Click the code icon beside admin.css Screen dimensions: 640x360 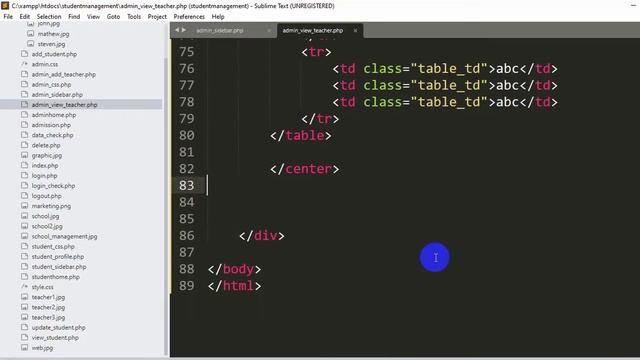(x=24, y=64)
